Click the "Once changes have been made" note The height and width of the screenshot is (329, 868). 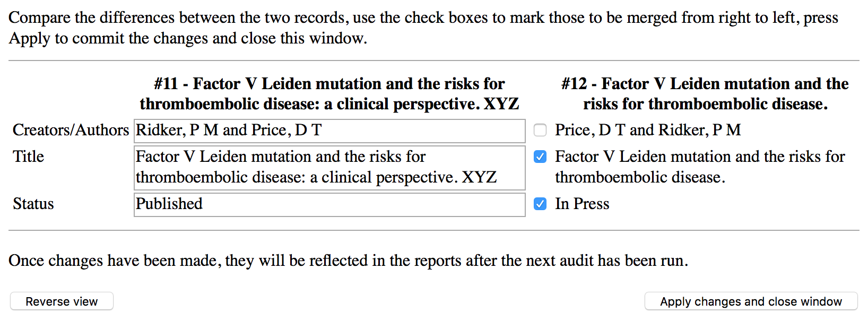click(x=348, y=261)
